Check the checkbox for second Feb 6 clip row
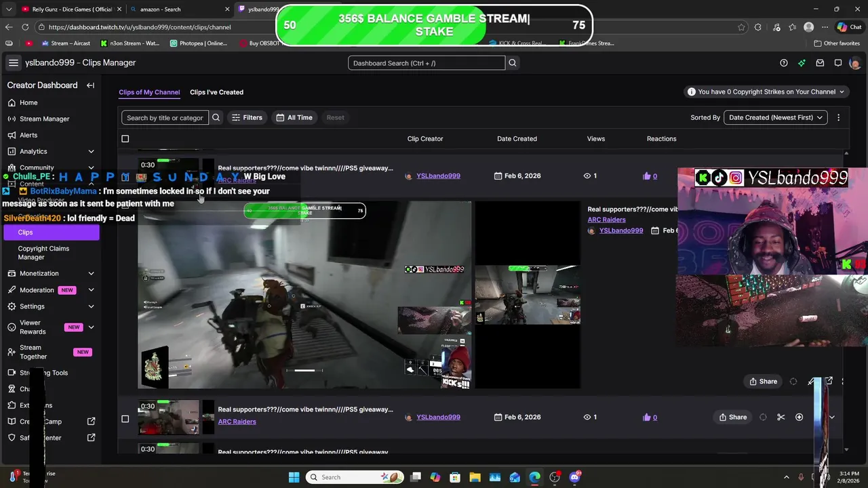 point(125,419)
